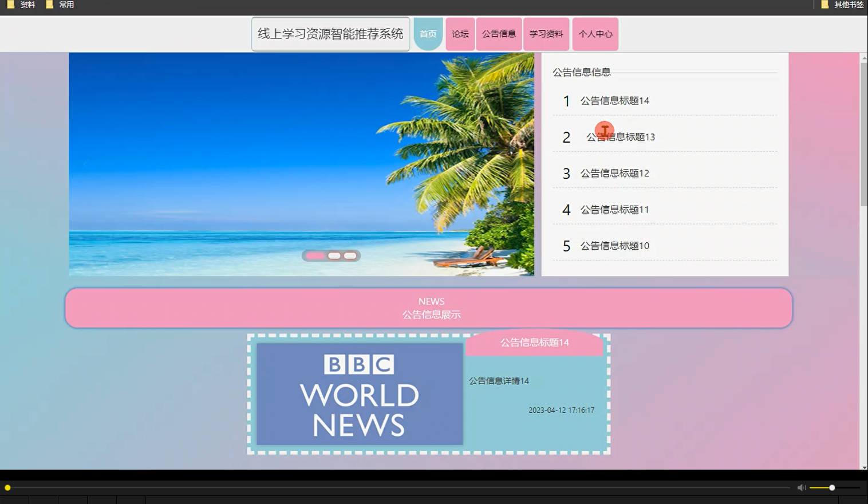The height and width of the screenshot is (504, 868).
Task: Switch to the 公告信息 tab
Action: click(499, 34)
